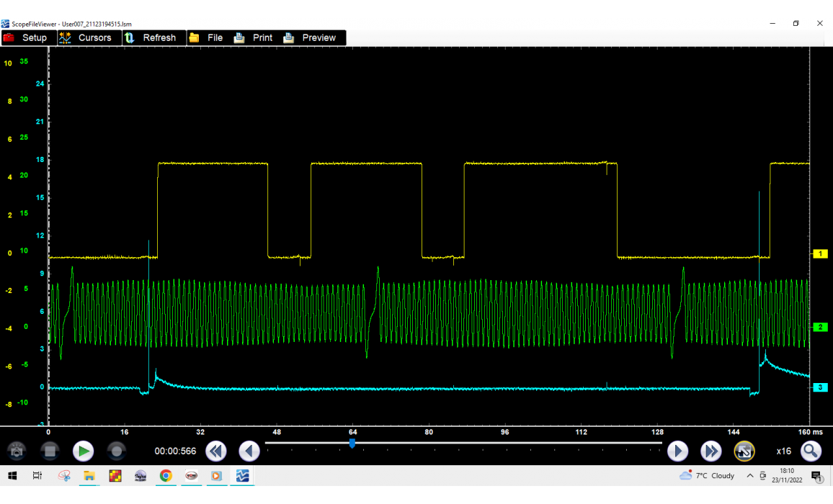Select the green channel 2 marker
The width and height of the screenshot is (833, 504).
click(x=820, y=328)
